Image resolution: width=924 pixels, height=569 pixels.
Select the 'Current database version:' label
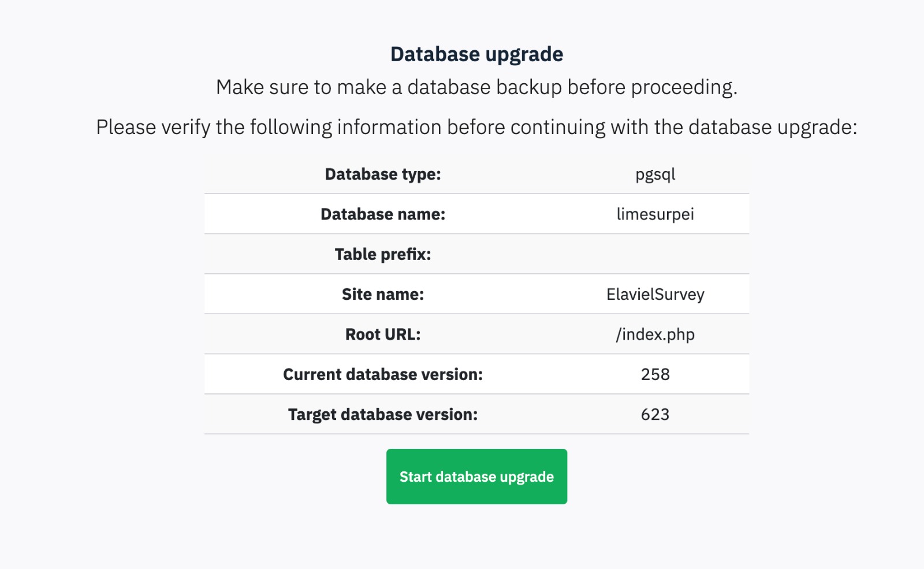coord(383,374)
